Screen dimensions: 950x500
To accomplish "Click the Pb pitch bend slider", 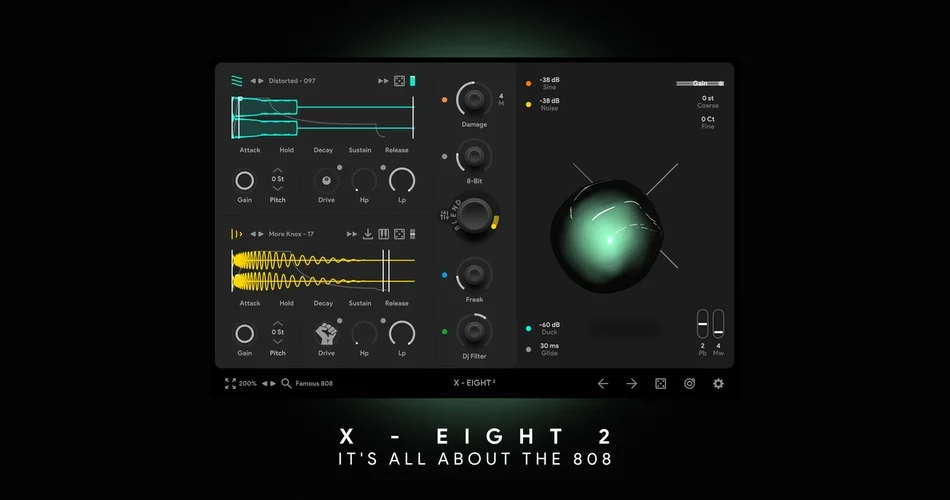I will pyautogui.click(x=702, y=324).
